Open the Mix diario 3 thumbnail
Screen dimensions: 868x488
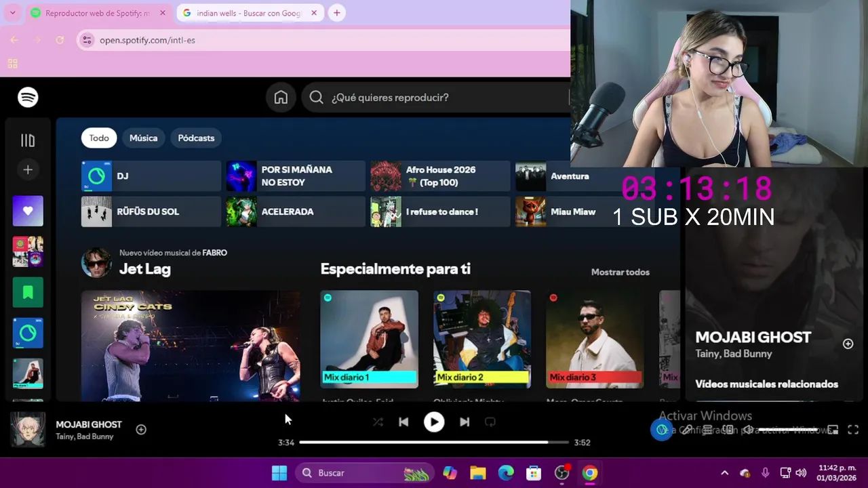[x=595, y=339]
